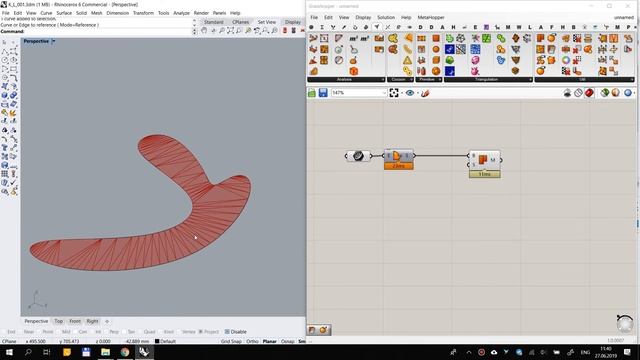Click Zoom Extents icon in Rhino toolbar
This screenshot has width=640, height=360.
point(230,31)
